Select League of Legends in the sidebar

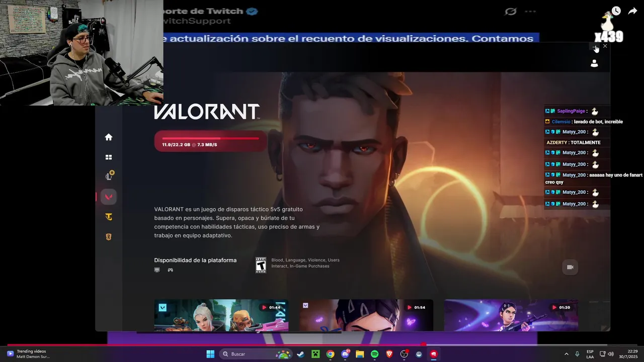pyautogui.click(x=109, y=176)
